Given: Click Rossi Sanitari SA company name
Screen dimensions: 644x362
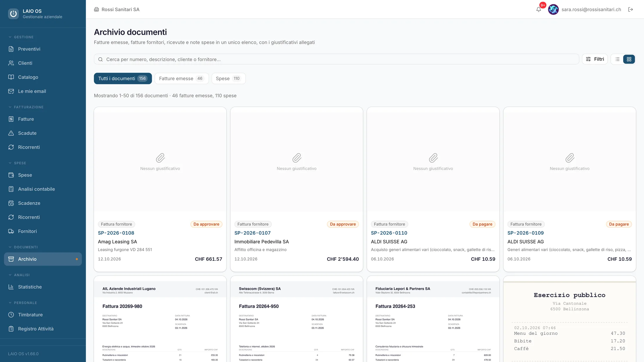Looking at the screenshot, I should point(120,9).
